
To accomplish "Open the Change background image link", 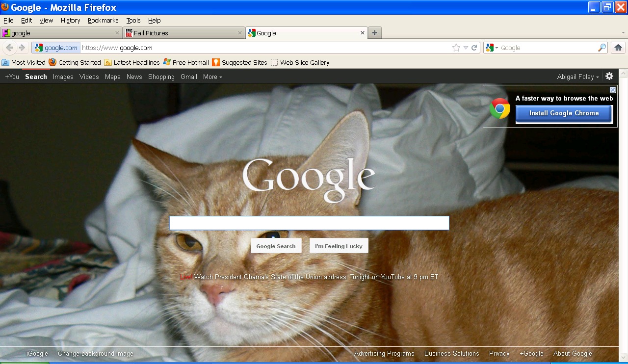I will [95, 353].
